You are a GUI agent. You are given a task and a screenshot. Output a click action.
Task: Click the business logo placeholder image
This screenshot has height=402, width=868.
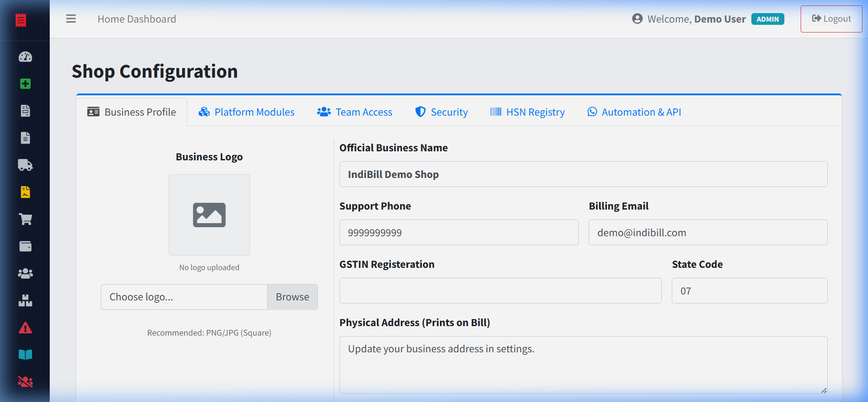click(x=209, y=215)
